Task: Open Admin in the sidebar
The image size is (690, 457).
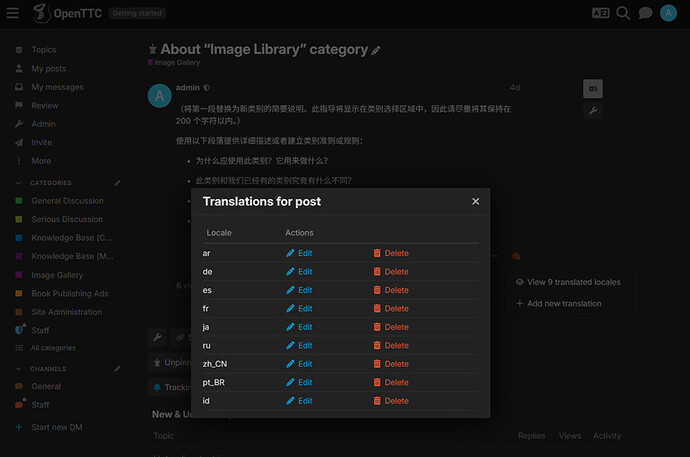Action: 43,124
